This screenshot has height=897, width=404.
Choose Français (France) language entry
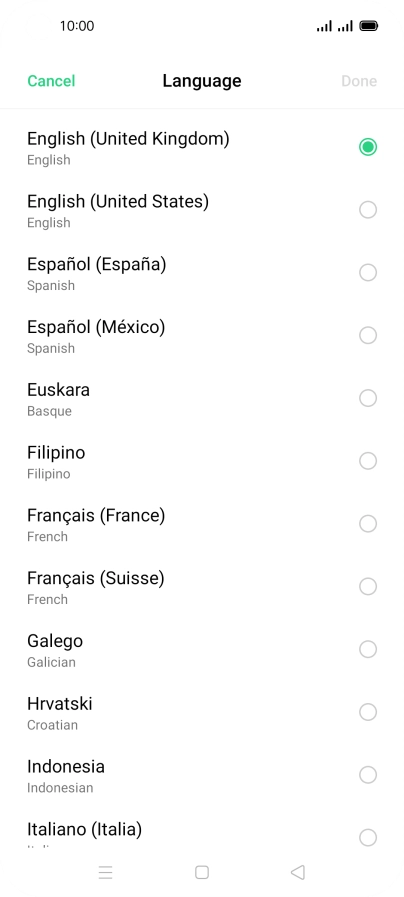(x=202, y=524)
